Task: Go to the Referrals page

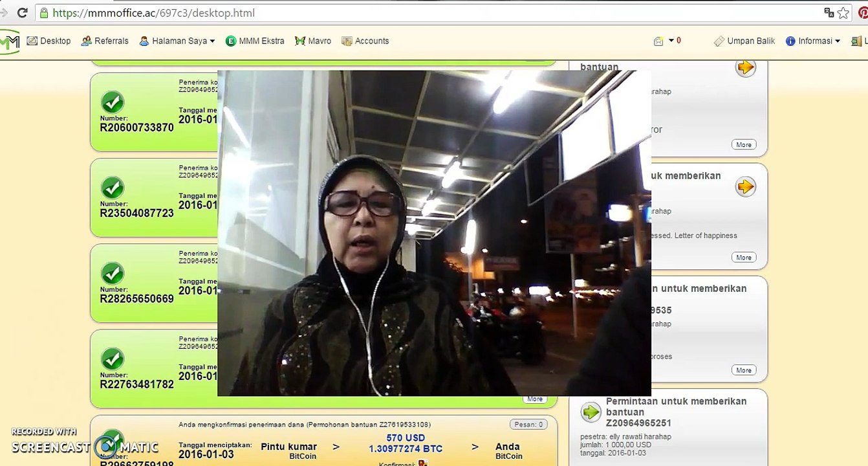Action: pos(105,41)
